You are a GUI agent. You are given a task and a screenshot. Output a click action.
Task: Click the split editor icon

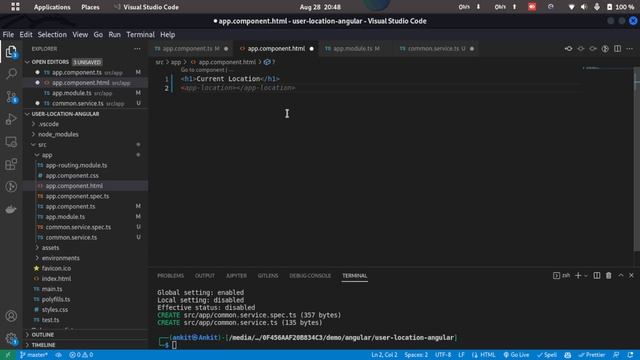coord(617,49)
